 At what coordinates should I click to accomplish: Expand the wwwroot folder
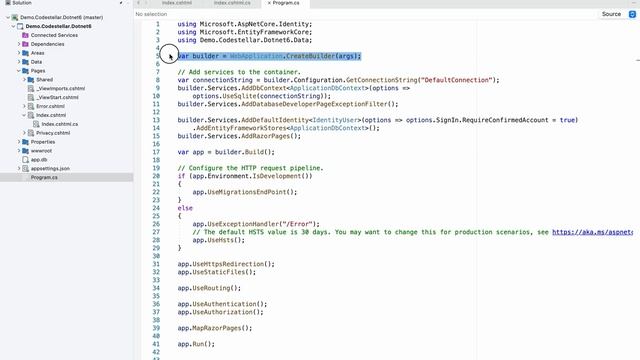pos(19,151)
